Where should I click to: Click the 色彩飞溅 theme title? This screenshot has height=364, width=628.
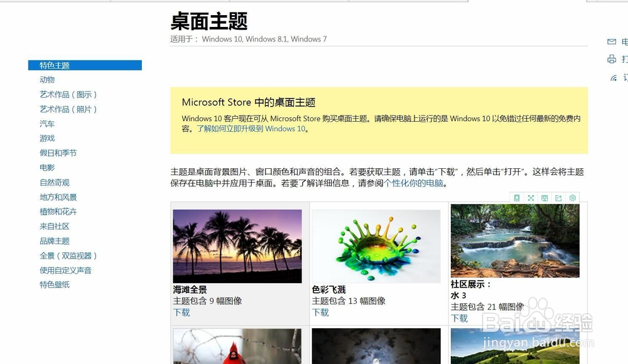point(329,289)
